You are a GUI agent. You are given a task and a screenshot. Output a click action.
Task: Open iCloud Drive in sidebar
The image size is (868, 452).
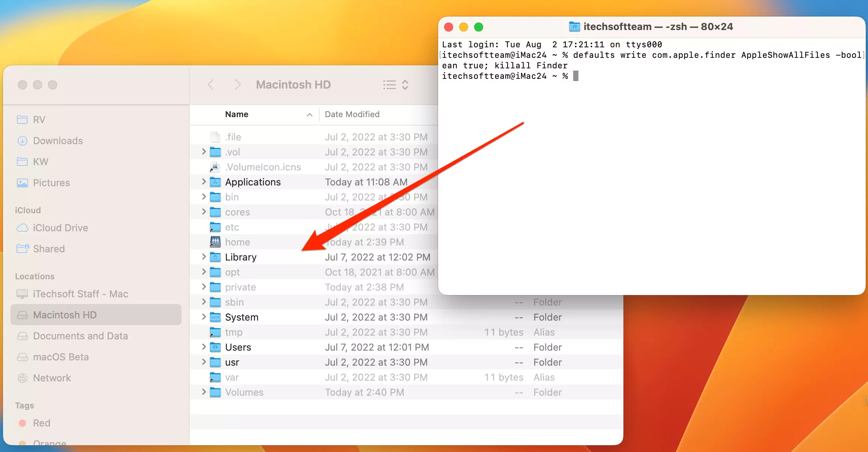click(52, 228)
